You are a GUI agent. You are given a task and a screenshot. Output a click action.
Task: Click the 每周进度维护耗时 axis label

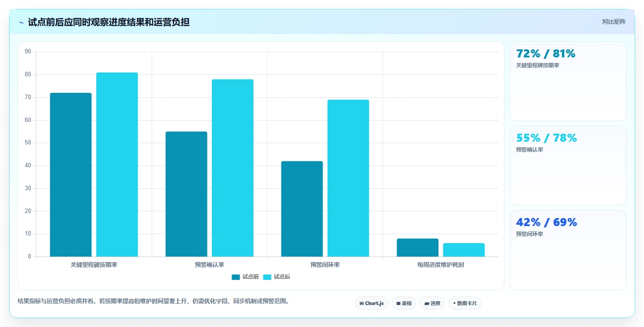pos(441,265)
